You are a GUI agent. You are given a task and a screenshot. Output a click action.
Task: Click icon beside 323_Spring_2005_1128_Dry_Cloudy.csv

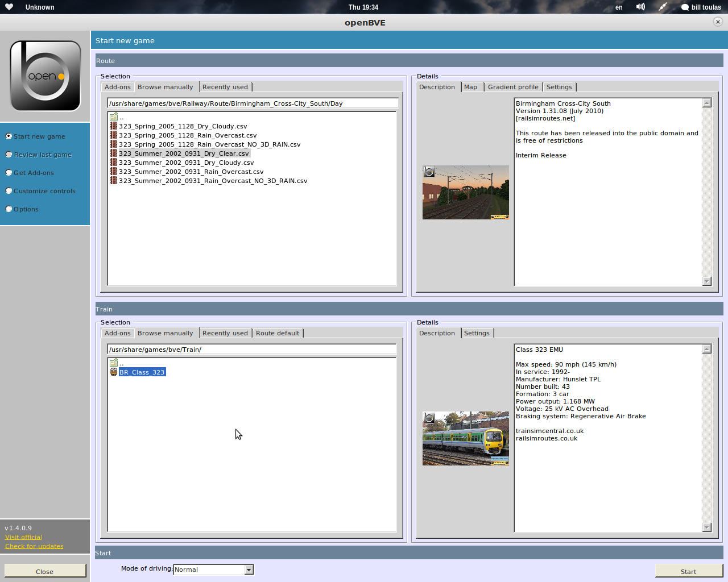pyautogui.click(x=114, y=126)
